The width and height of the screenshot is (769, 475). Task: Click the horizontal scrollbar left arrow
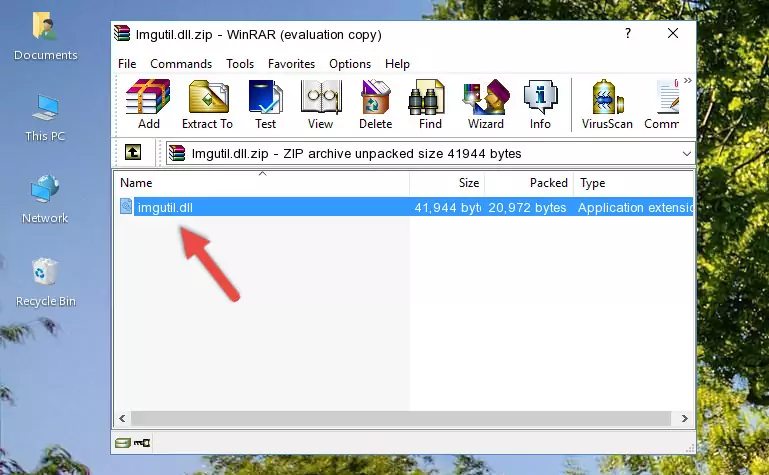pyautogui.click(x=122, y=419)
